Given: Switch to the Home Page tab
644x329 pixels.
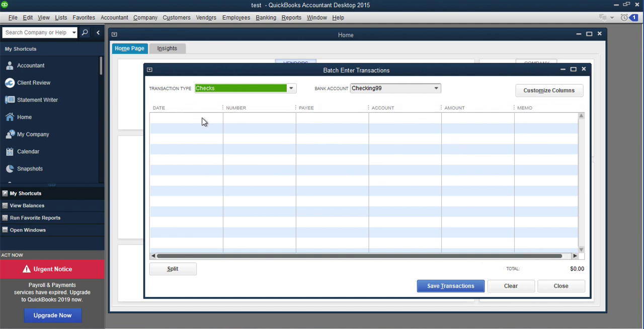Looking at the screenshot, I should pos(129,48).
